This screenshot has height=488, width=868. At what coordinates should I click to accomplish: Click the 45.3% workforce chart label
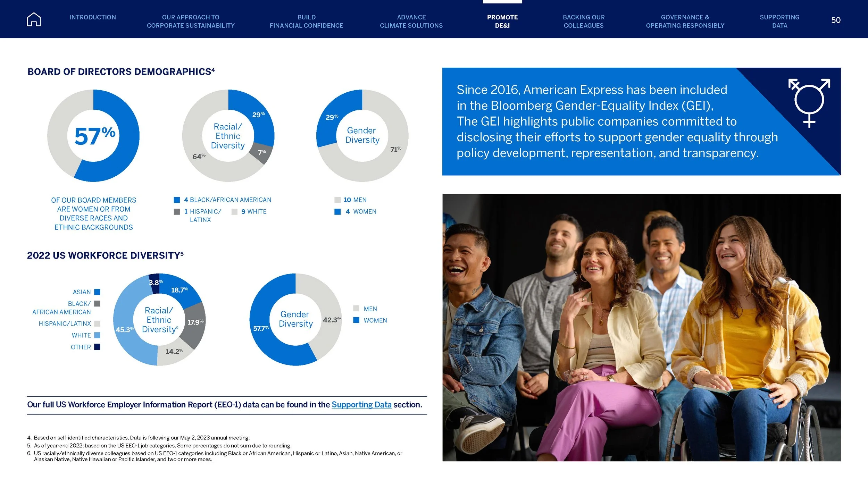[x=125, y=329]
